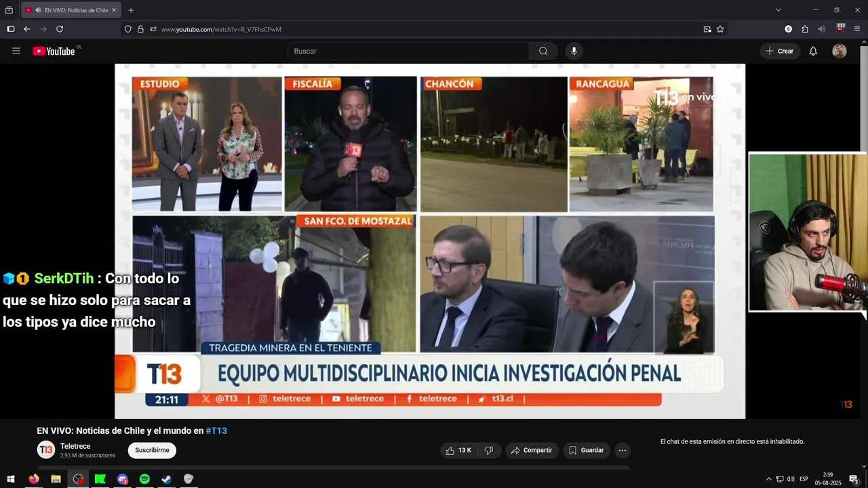Click the browser forward arrow
The width and height of the screenshot is (868, 488).
tap(43, 29)
